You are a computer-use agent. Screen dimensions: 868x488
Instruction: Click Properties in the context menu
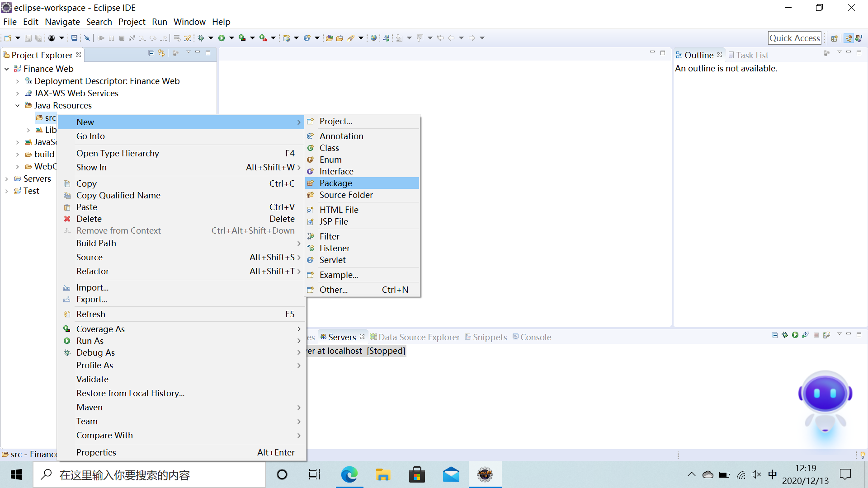[x=182, y=452]
